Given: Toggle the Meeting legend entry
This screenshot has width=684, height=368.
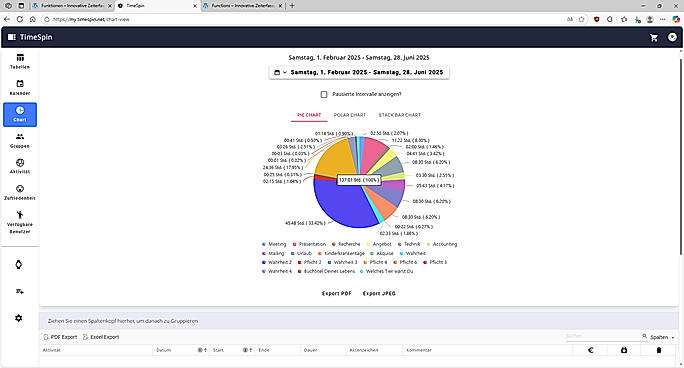Looking at the screenshot, I should click(274, 244).
